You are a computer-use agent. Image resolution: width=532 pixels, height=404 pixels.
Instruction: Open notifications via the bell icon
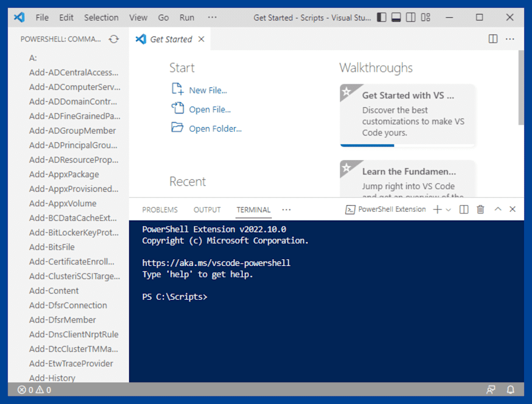[509, 389]
